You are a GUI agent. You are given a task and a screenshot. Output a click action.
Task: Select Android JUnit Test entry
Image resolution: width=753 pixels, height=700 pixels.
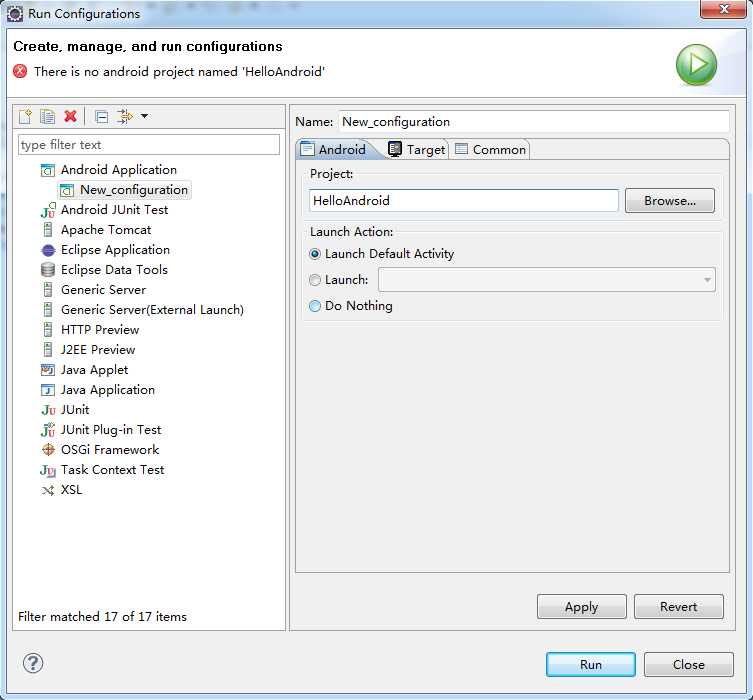(x=114, y=210)
